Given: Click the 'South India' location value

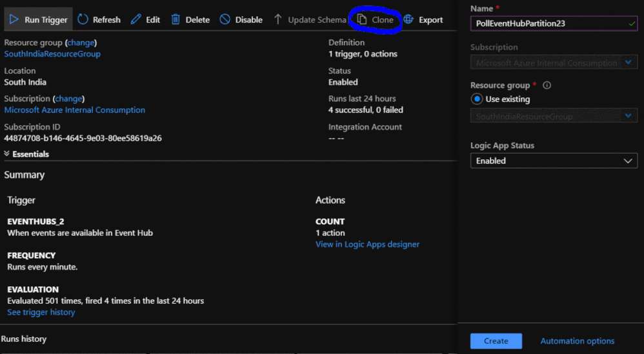Looking at the screenshot, I should pos(25,82).
